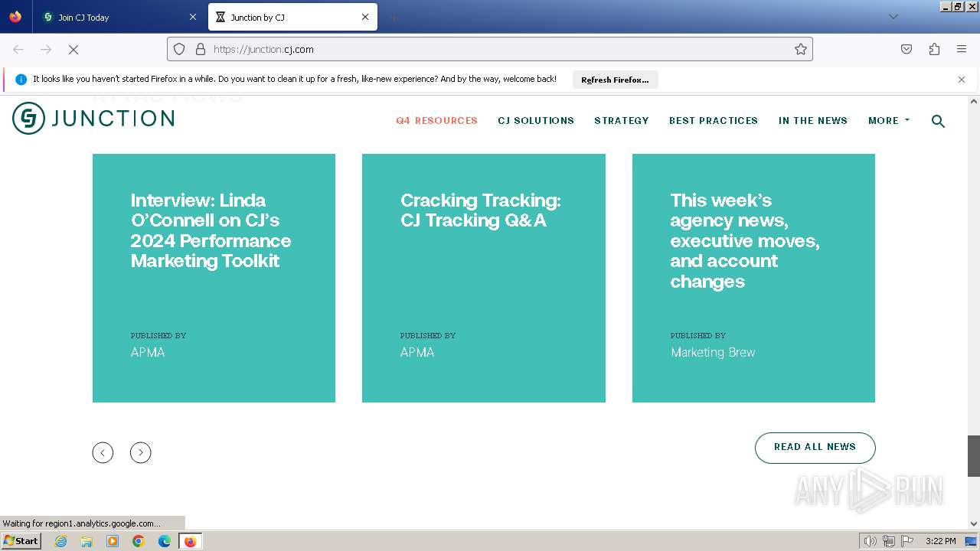This screenshot has height=551, width=980.
Task: Stop page loading
Action: 73,49
